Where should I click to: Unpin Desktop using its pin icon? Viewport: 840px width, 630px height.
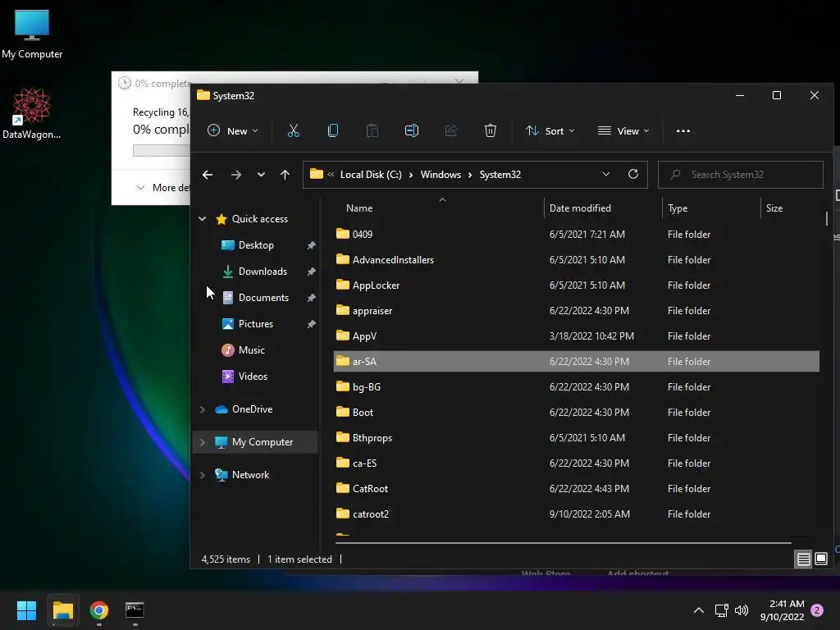click(311, 245)
